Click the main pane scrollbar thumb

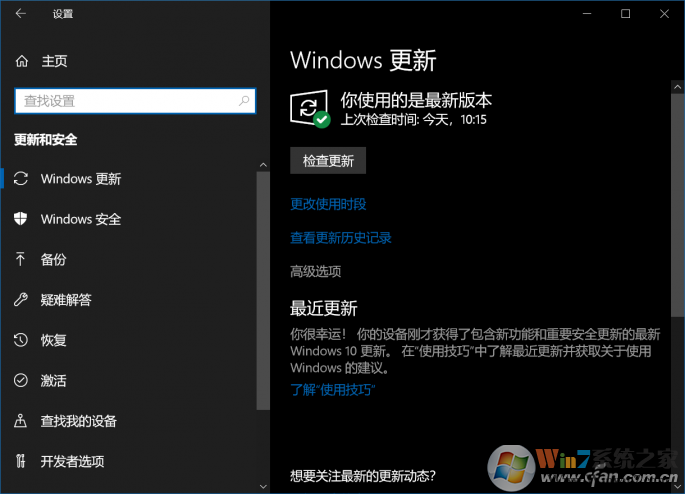[678, 204]
